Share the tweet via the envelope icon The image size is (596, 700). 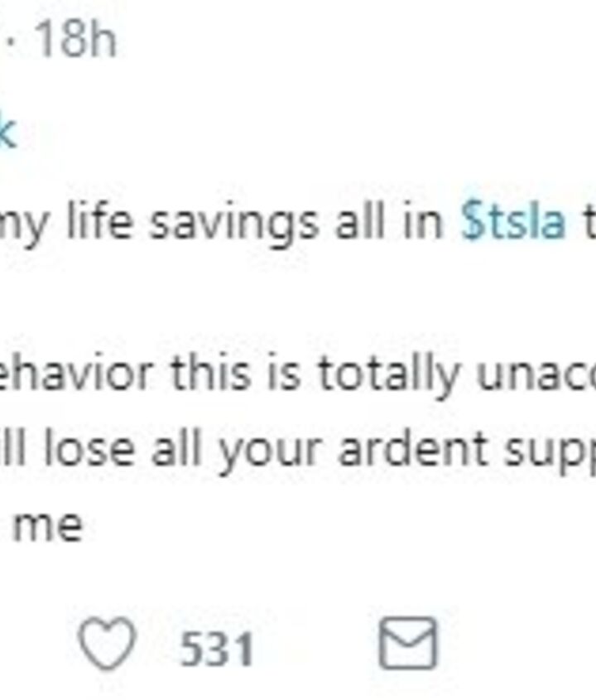(407, 645)
